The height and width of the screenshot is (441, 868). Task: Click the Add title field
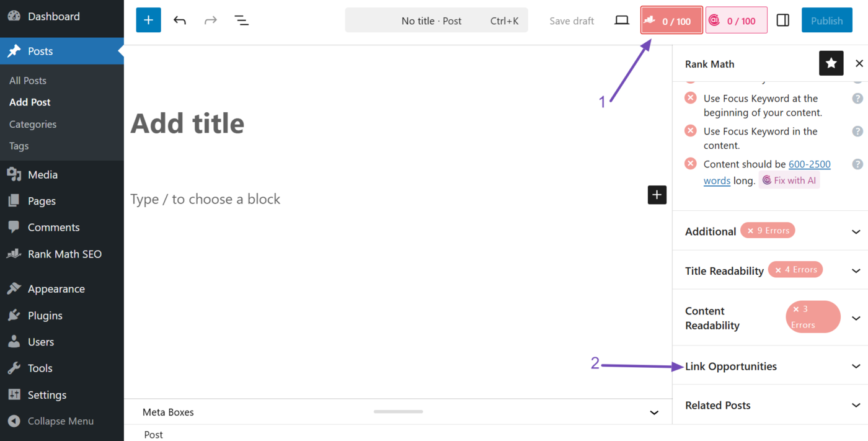click(397, 123)
